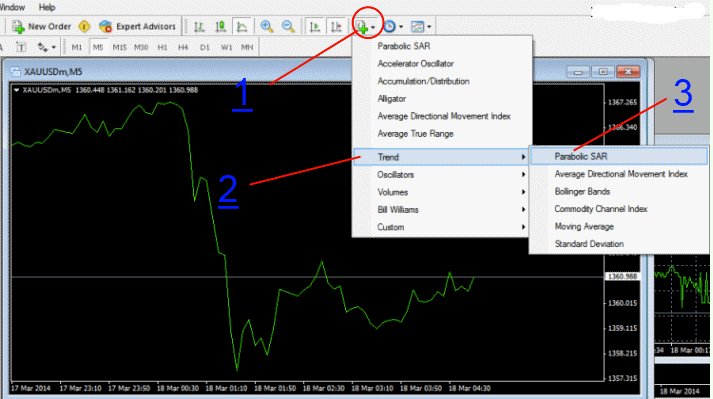This screenshot has height=399, width=713.
Task: Open the Periods clock dropdown
Action: [393, 26]
